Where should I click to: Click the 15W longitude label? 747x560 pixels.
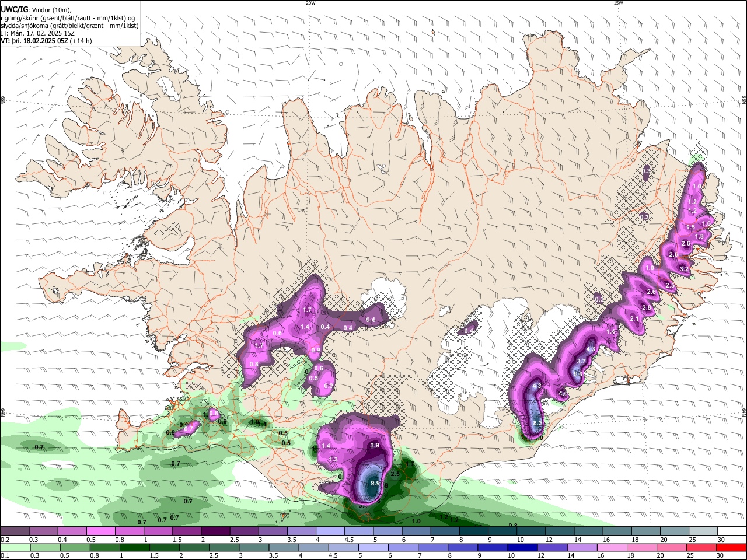(618, 3)
